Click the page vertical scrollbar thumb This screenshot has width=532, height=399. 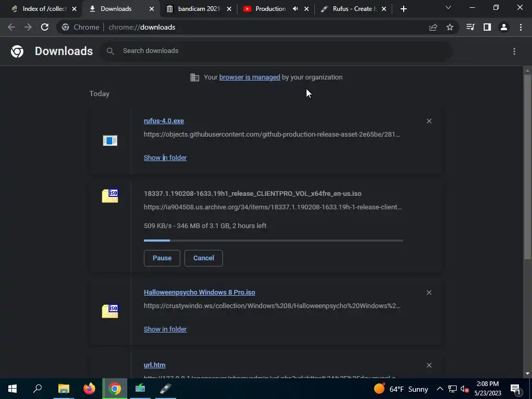click(527, 167)
